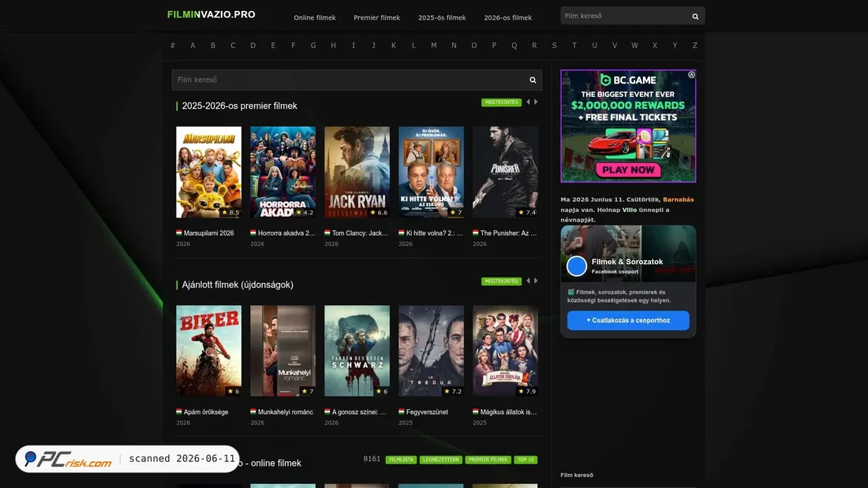
Task: Click MEGTEKINTÉS beside Ajánlott filmek
Action: [501, 281]
